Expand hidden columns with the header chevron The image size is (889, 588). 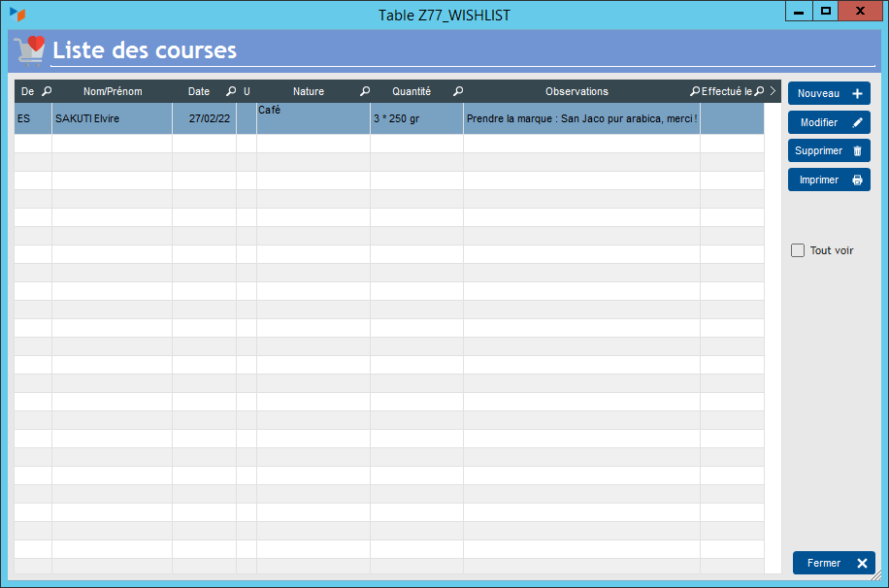[x=773, y=91]
